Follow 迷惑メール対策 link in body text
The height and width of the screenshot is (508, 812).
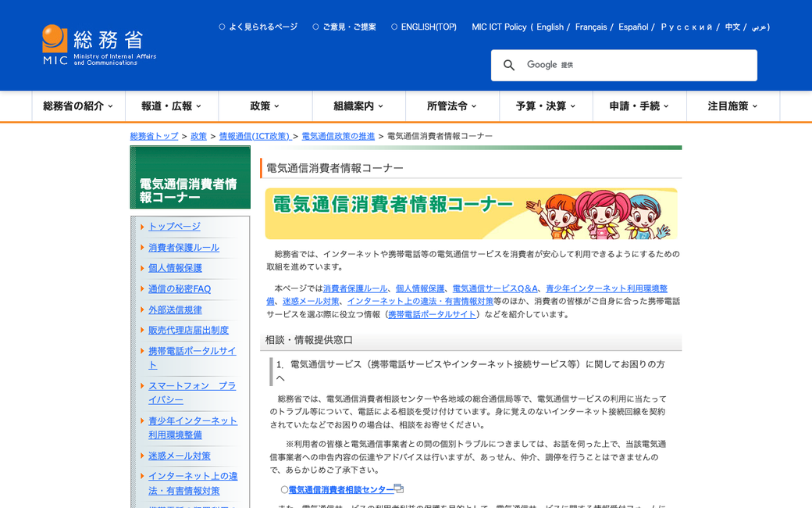pos(311,301)
